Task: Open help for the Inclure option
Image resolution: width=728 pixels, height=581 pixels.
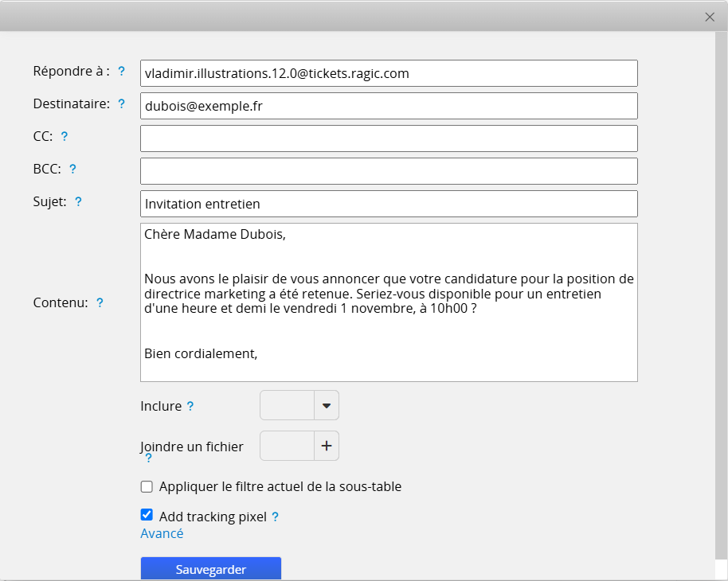Action: coord(190,407)
